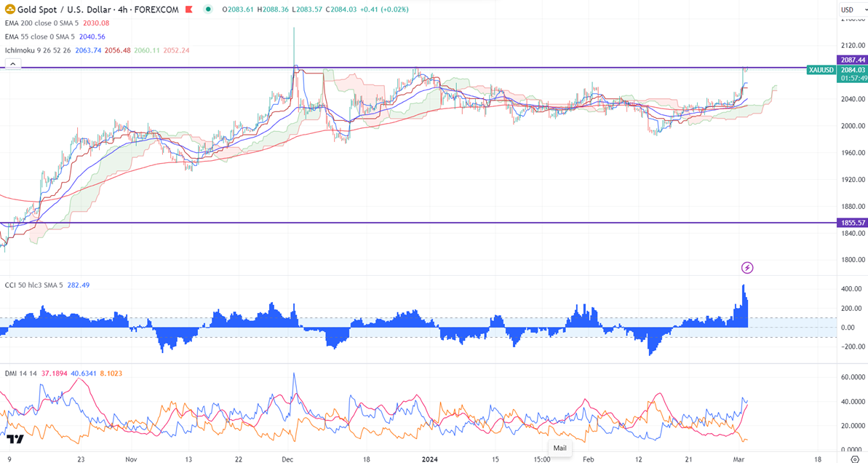Image resolution: width=868 pixels, height=463 pixels.
Task: Click EMA 55 value 2040.56
Action: (92, 36)
